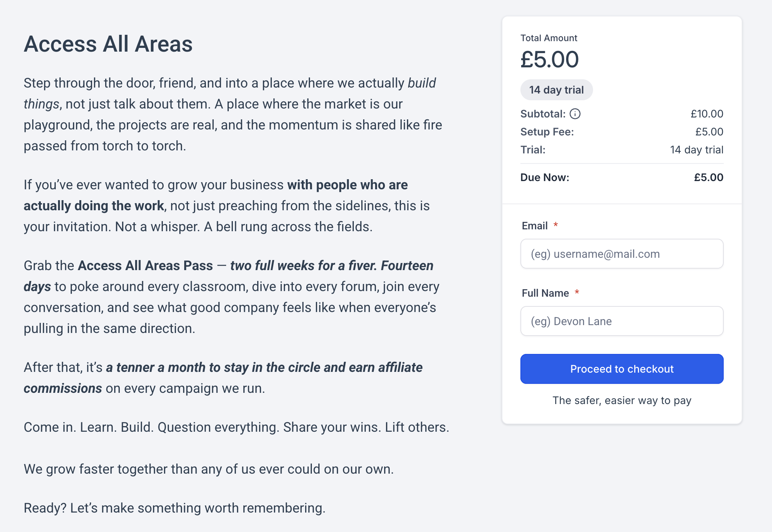The height and width of the screenshot is (532, 772).
Task: Click the bold "Access All Areas Pass" text
Action: [x=145, y=266]
